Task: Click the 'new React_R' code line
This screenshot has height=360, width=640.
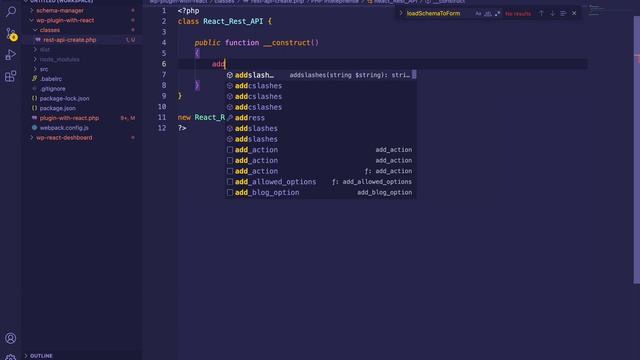Action: pos(201,118)
